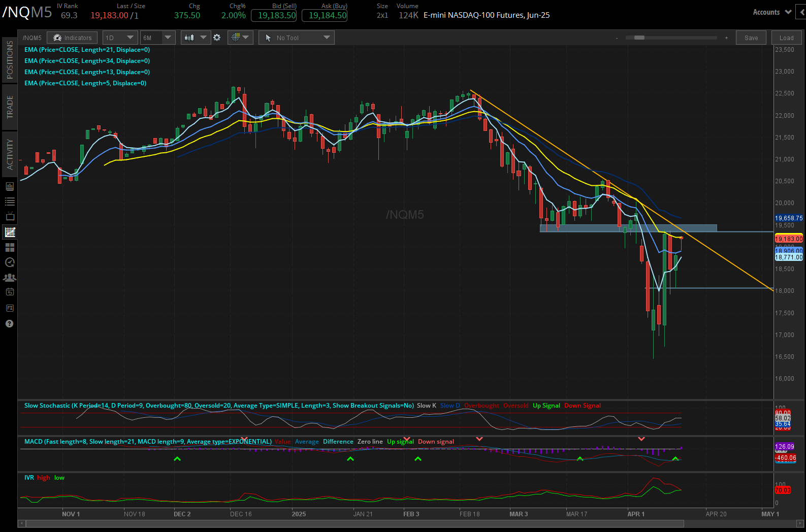This screenshot has height=532, width=806.
Task: Open the FI sidebar icon
Action: pos(10,308)
